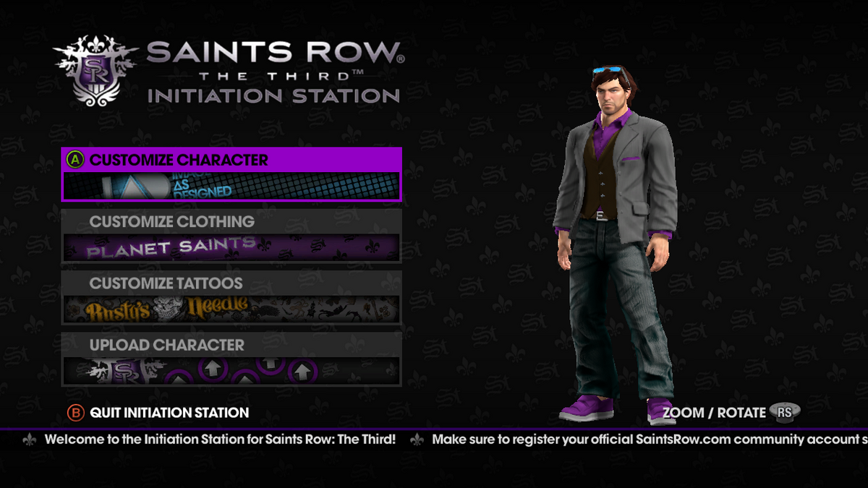Click the Zoom / Rotate label

pos(714,413)
